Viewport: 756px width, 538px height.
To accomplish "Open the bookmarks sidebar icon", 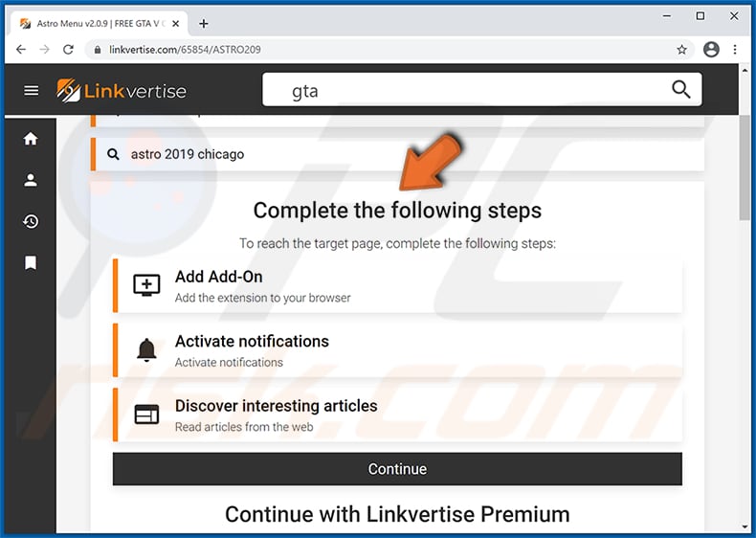I will click(x=31, y=262).
